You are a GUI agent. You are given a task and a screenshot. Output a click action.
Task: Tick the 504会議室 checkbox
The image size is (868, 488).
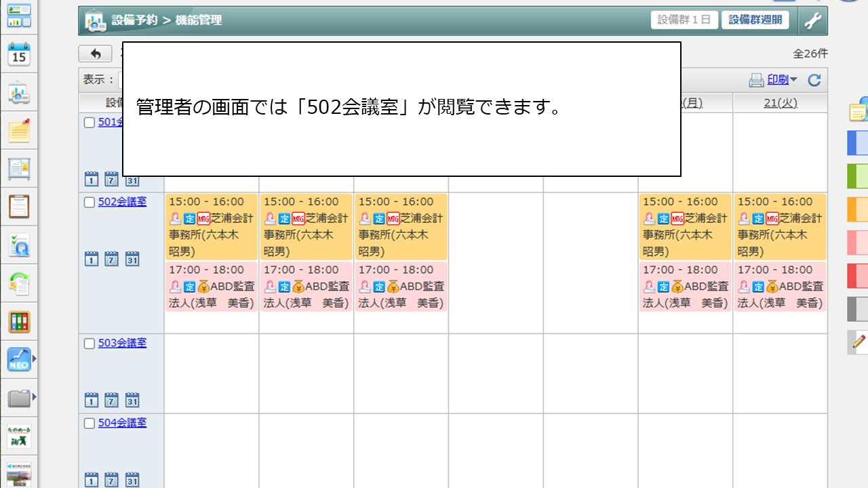(x=90, y=424)
